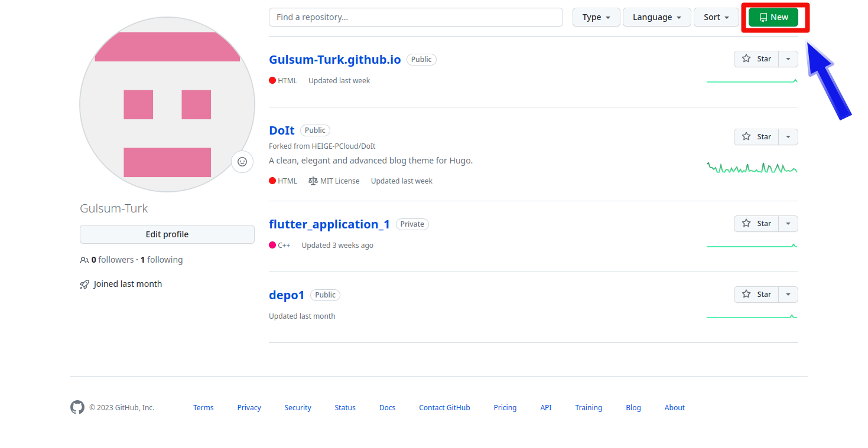Open the Privacy footer link
Image resolution: width=868 pixels, height=448 pixels.
click(x=249, y=408)
